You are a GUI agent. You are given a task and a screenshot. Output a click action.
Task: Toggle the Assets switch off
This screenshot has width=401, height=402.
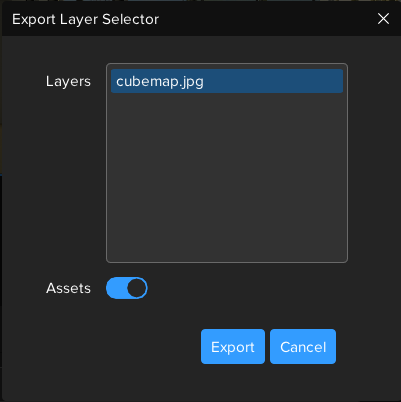[127, 288]
